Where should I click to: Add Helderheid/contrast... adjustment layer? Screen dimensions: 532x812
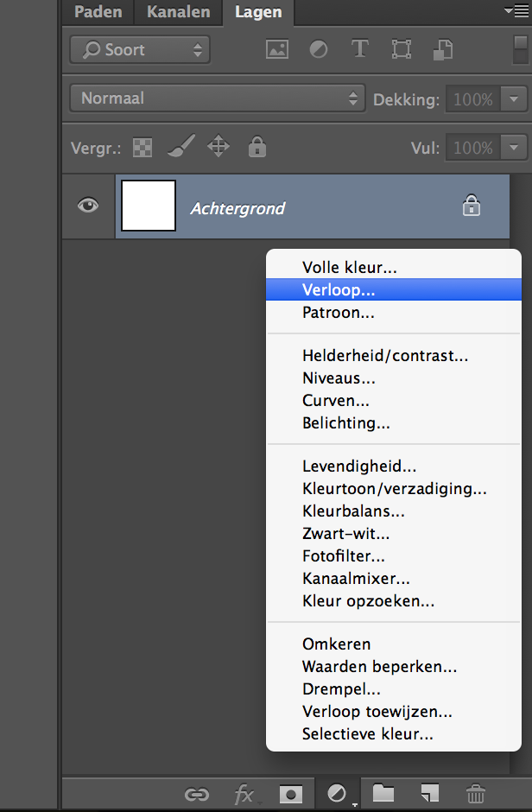393,355
